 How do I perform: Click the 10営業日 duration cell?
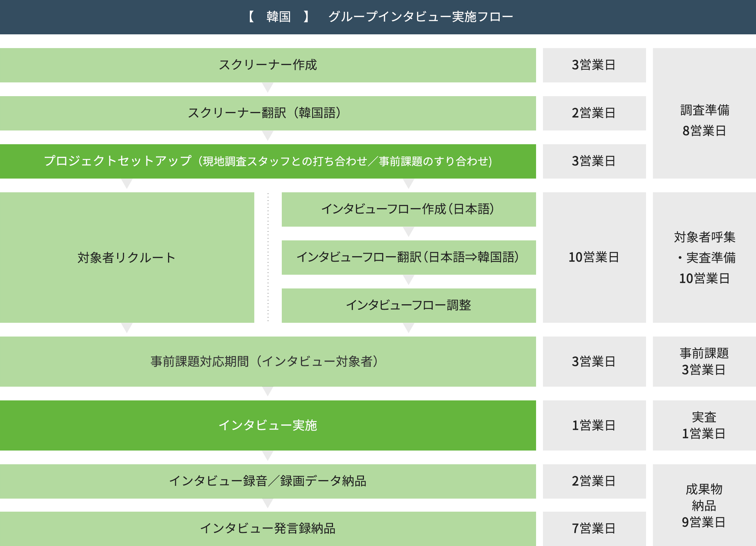tap(594, 257)
